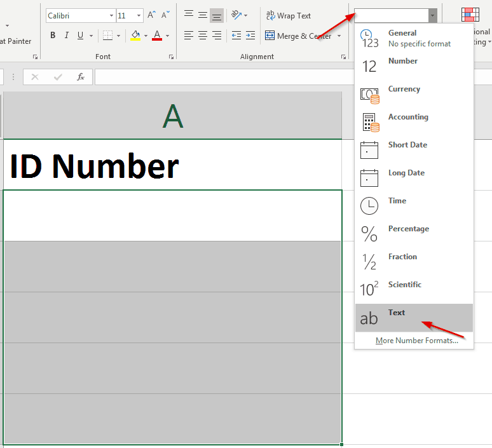Open Fill Color dropdown arrow
Viewport: 492px width, 448px height.
pos(146,36)
